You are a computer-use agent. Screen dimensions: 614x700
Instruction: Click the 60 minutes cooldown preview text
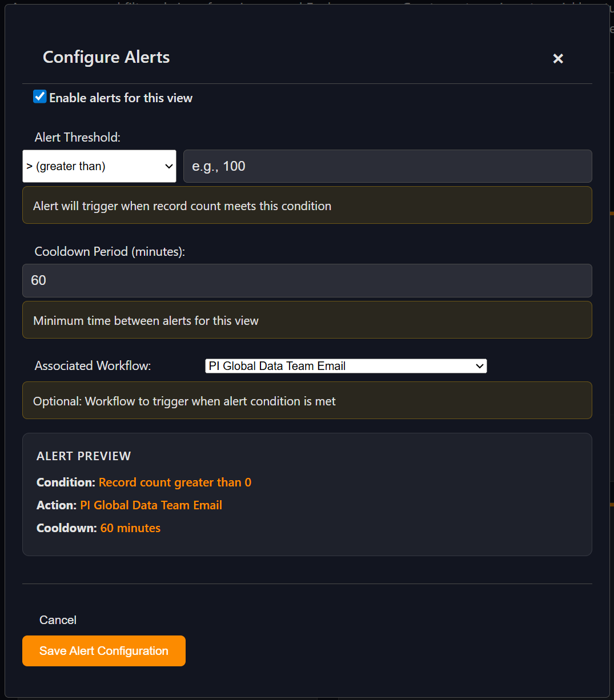coord(130,528)
